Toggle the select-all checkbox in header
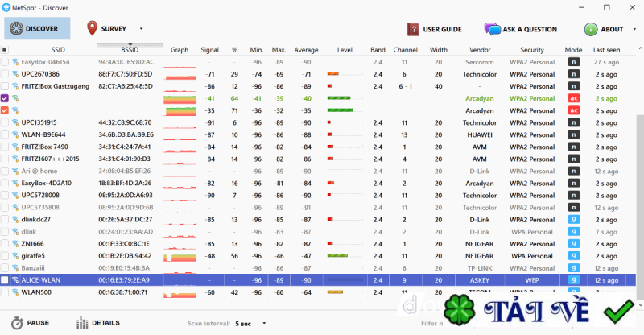The height and width of the screenshot is (335, 644). click(x=5, y=50)
